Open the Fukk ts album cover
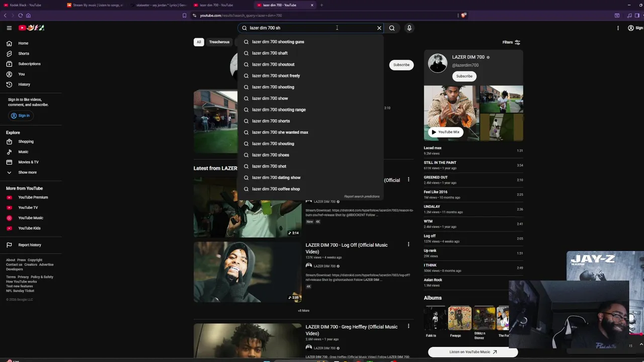This screenshot has width=644, height=362. pyautogui.click(x=435, y=318)
